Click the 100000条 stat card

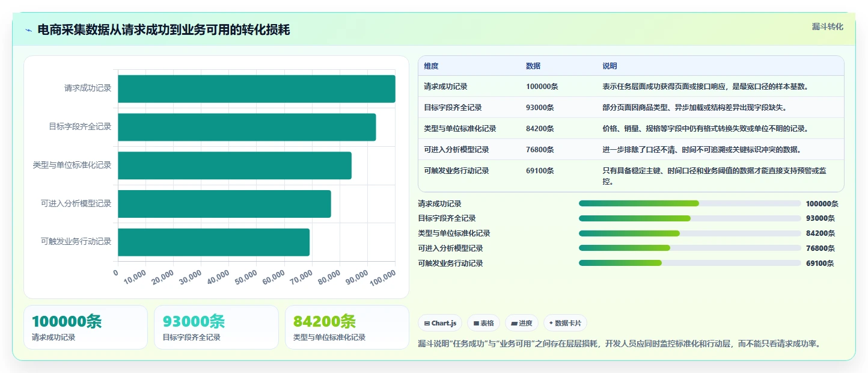tap(85, 327)
